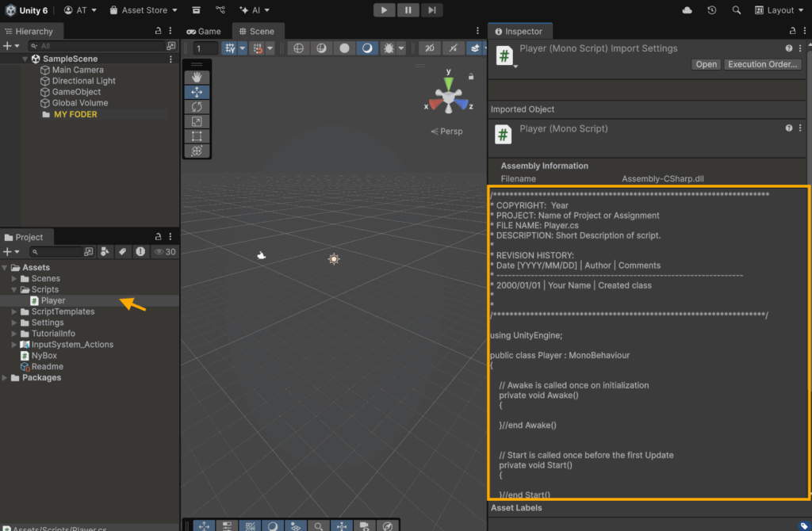Switch to the Game tab

pyautogui.click(x=204, y=32)
